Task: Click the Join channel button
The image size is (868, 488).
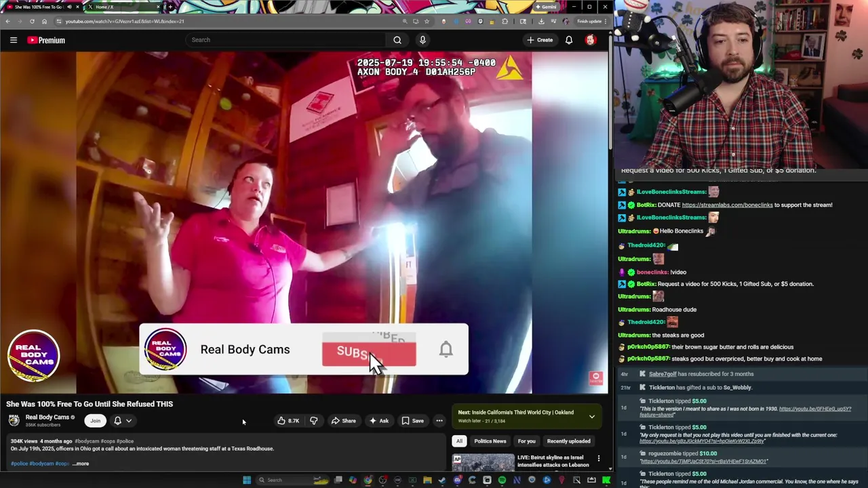Action: pos(96,421)
